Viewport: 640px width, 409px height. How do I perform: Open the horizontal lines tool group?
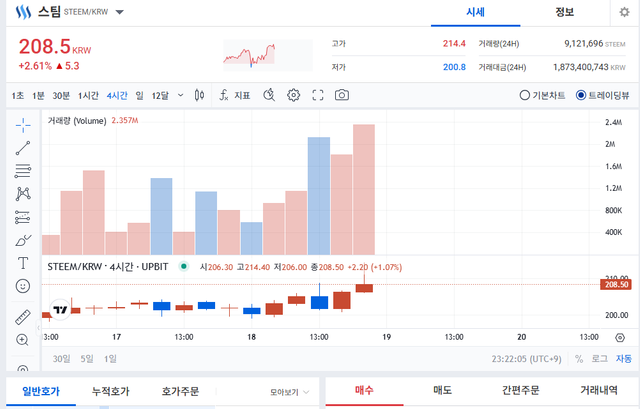click(x=23, y=171)
